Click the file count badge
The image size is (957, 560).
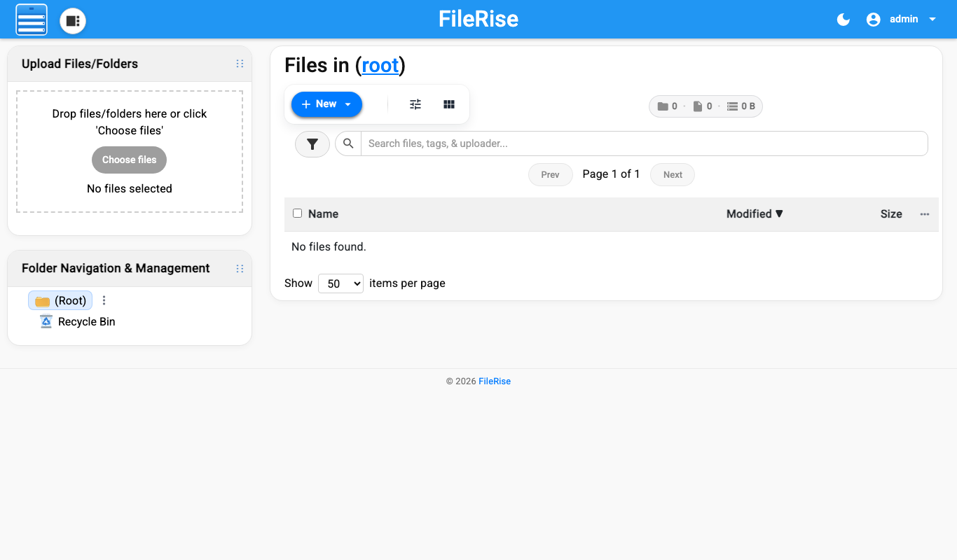tap(702, 106)
